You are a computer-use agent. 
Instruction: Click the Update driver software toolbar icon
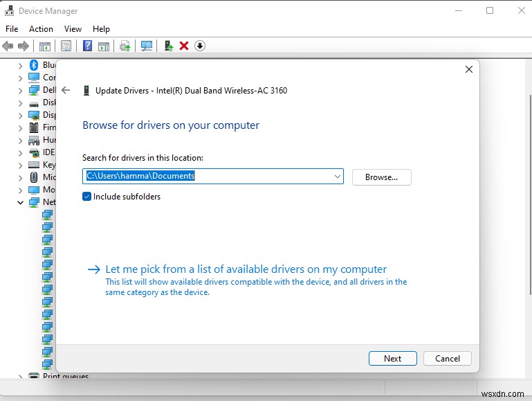pos(125,46)
